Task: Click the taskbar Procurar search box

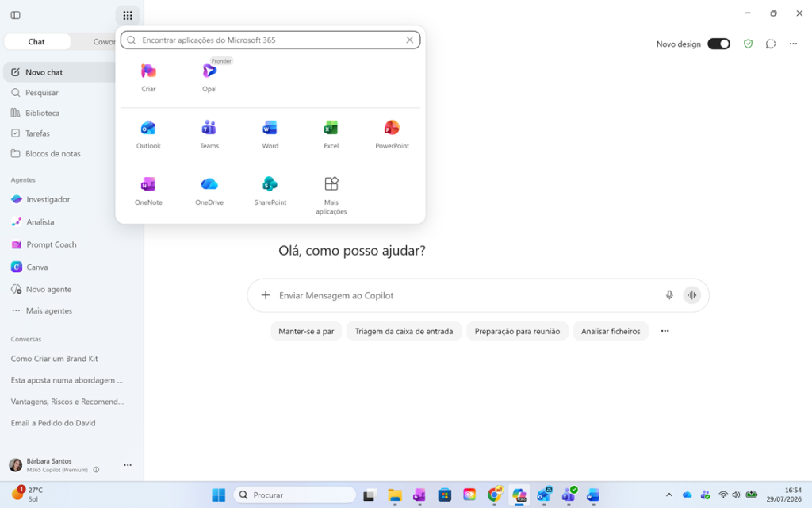Action: pos(295,495)
